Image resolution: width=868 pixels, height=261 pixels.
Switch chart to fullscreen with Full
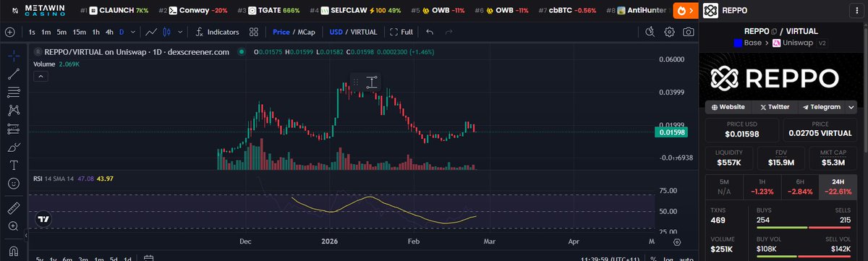pyautogui.click(x=401, y=32)
